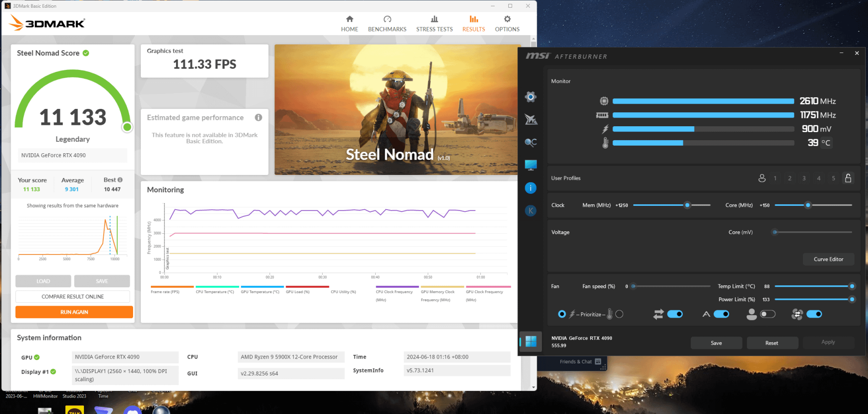The image size is (868, 414).
Task: Click the Apply button in Afterburner
Action: pos(828,342)
